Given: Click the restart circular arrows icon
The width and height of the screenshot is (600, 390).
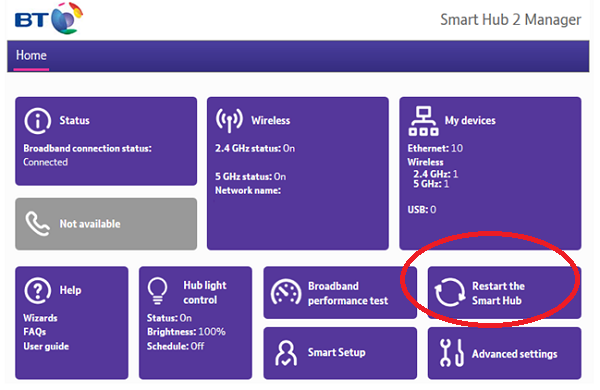Looking at the screenshot, I should tap(450, 292).
